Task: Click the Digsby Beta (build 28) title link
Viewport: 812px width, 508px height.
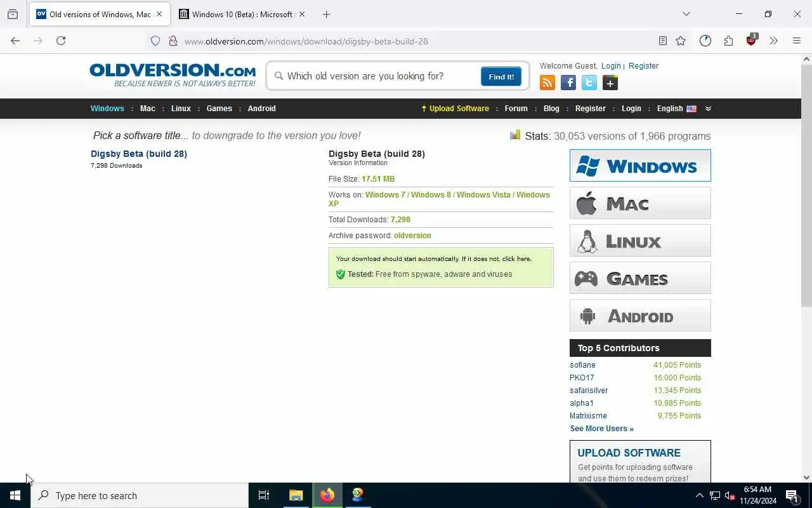Action: click(x=139, y=154)
